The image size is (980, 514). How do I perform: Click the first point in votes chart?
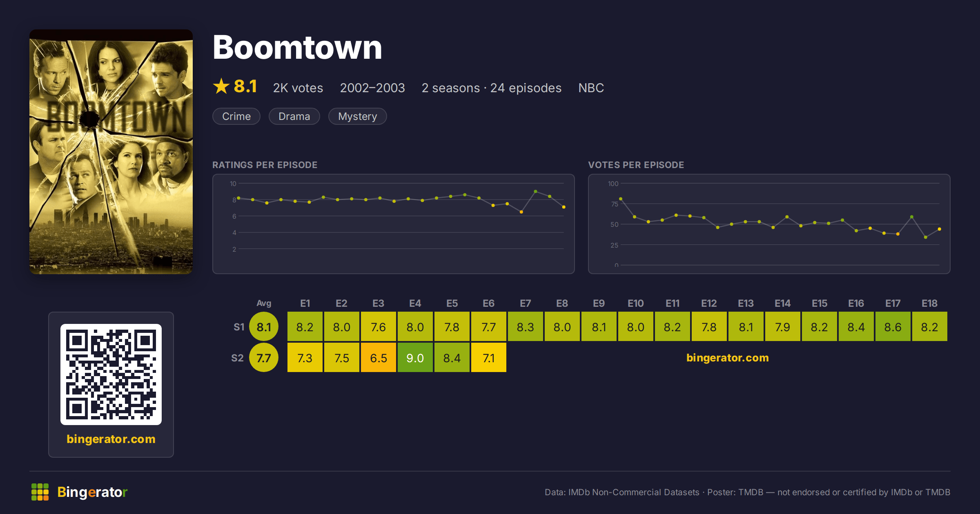point(621,199)
